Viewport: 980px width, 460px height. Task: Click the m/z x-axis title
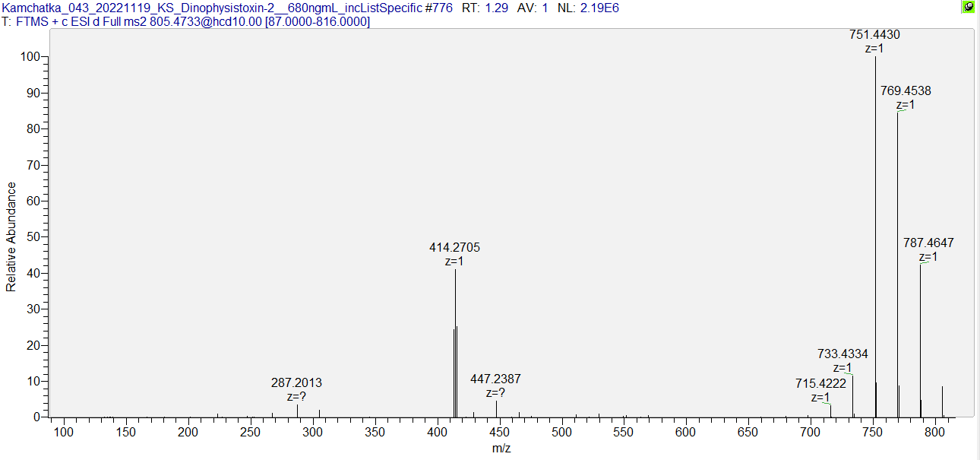click(501, 449)
